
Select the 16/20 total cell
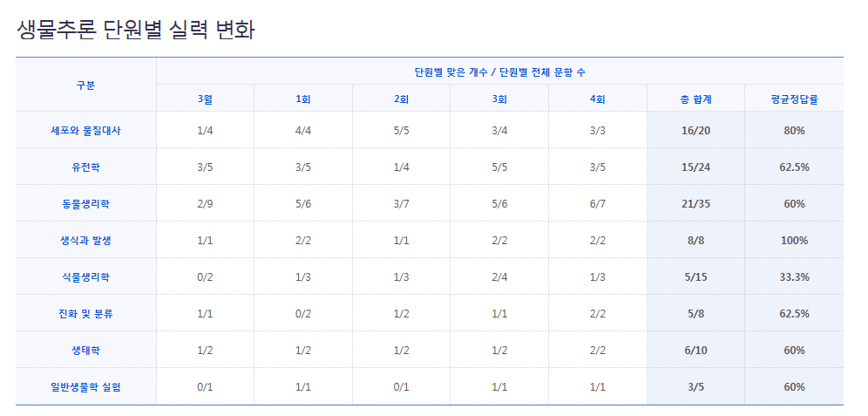695,130
